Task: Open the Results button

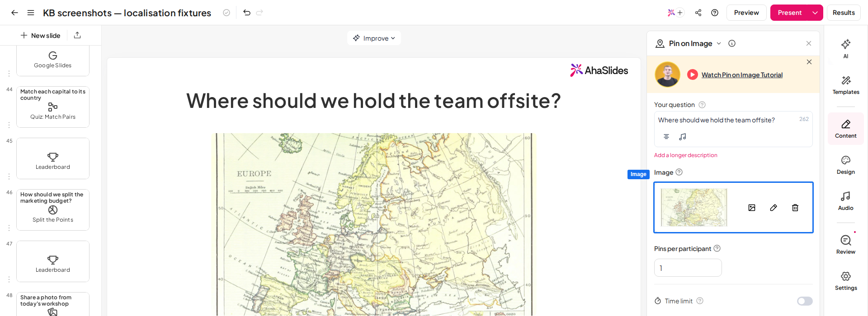Action: [844, 13]
